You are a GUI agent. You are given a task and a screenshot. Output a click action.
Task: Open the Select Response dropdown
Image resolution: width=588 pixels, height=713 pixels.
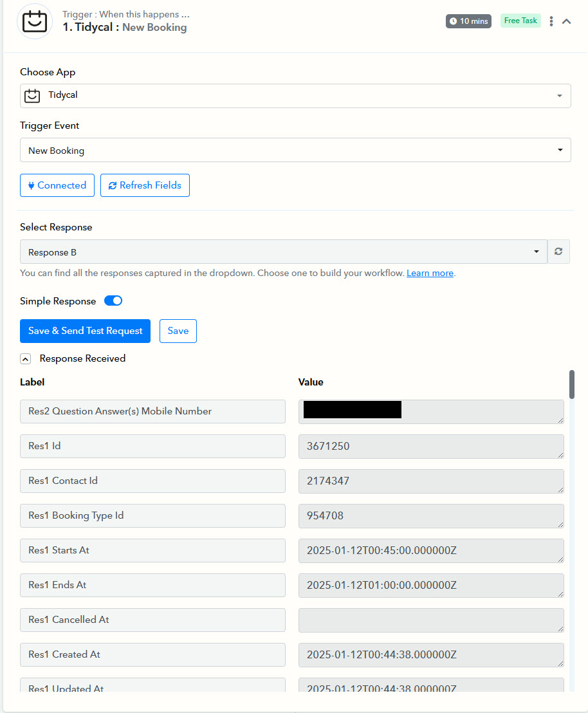click(x=283, y=252)
